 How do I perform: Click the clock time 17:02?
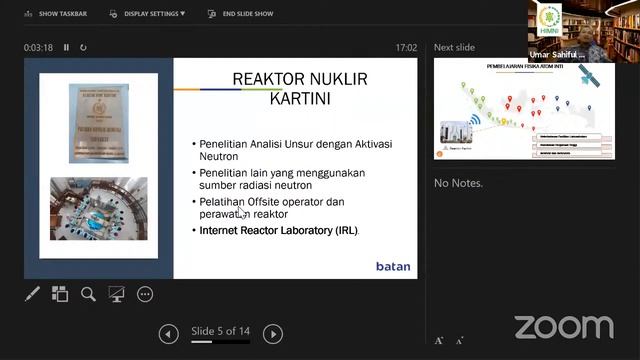[406, 48]
